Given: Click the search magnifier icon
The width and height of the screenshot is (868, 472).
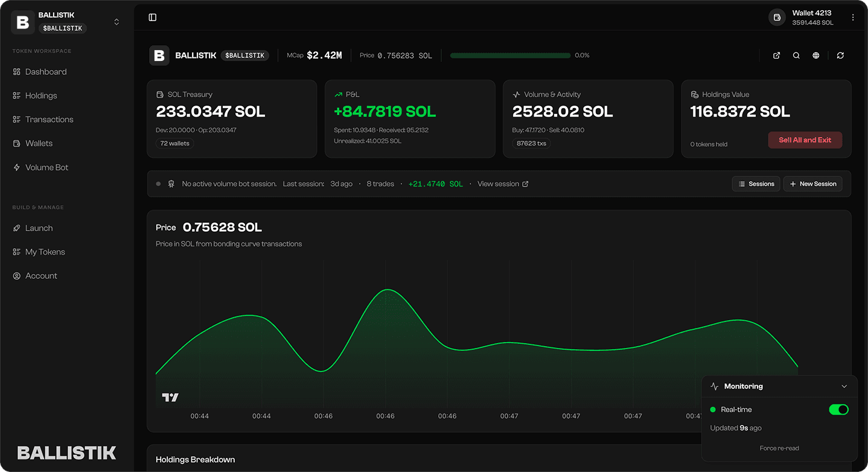Looking at the screenshot, I should tap(796, 56).
